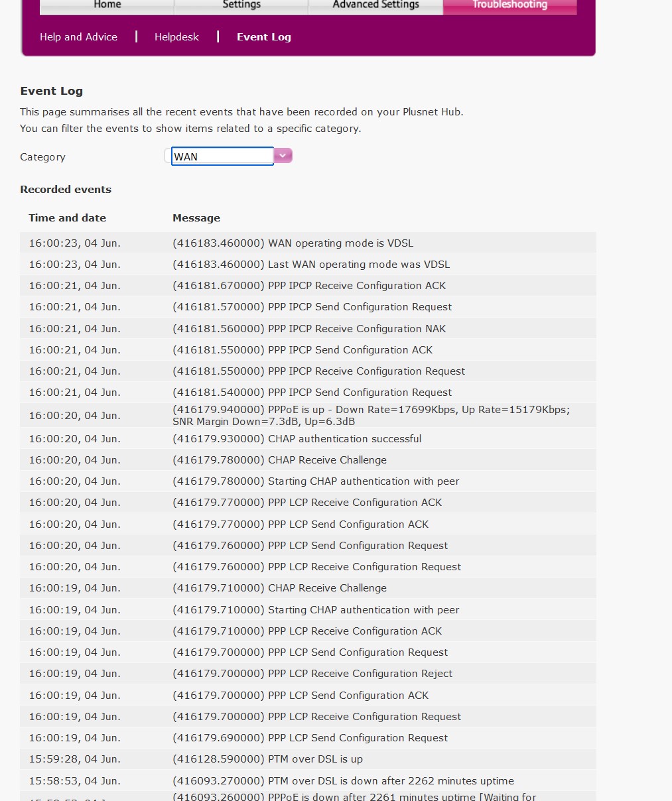Go to the Helpdesk section
672x801 pixels.
point(176,36)
